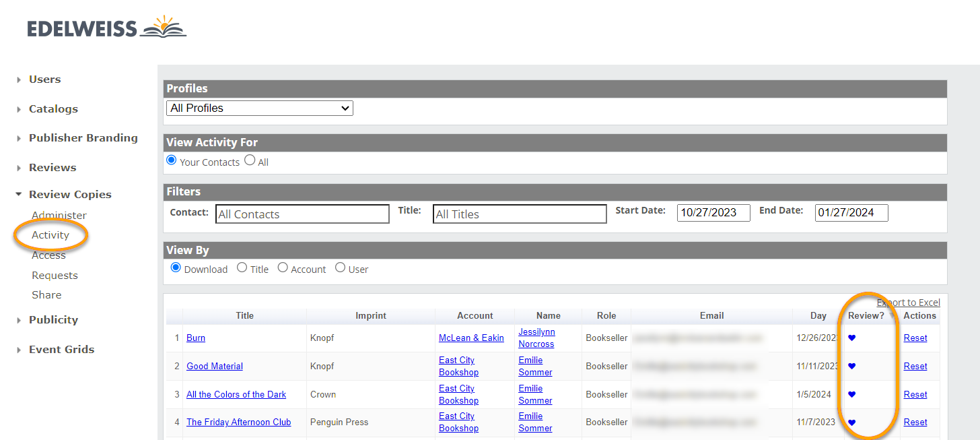The height and width of the screenshot is (440, 980).
Task: Open Administer under Review Copies
Action: point(59,216)
